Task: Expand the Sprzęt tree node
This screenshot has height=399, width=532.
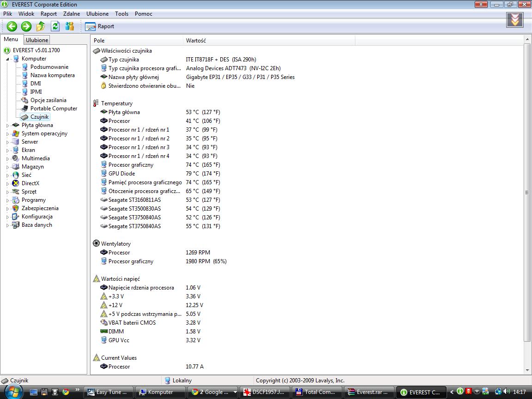Action: point(7,192)
